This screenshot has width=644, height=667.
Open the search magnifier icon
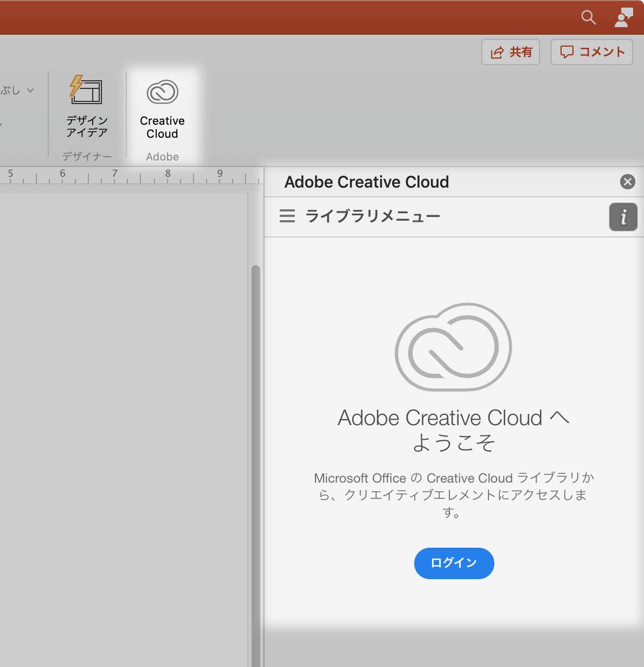click(588, 17)
